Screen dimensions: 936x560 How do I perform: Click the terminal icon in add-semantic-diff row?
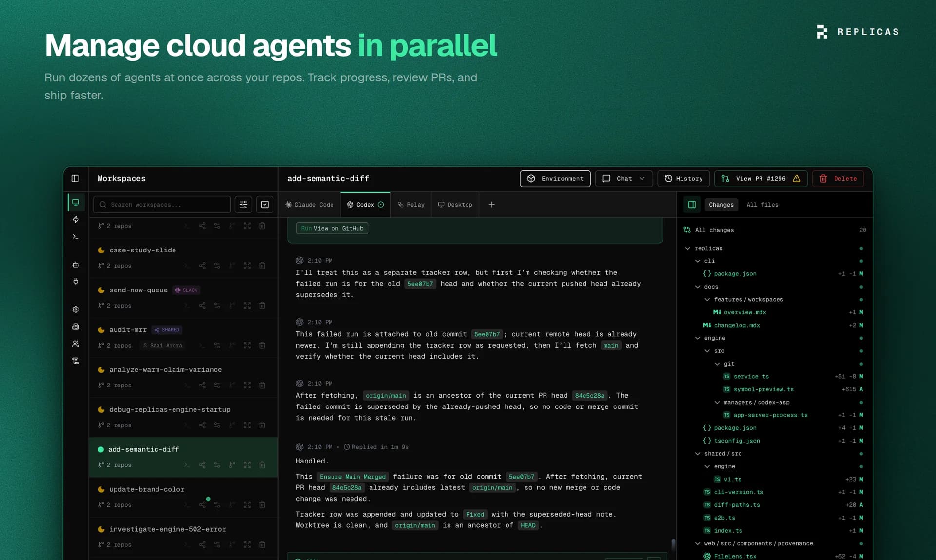(x=187, y=465)
